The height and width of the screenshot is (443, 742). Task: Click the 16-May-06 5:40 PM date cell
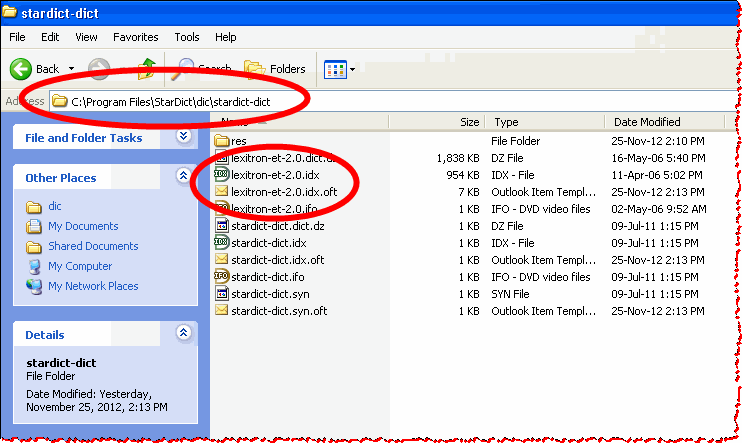tap(658, 158)
